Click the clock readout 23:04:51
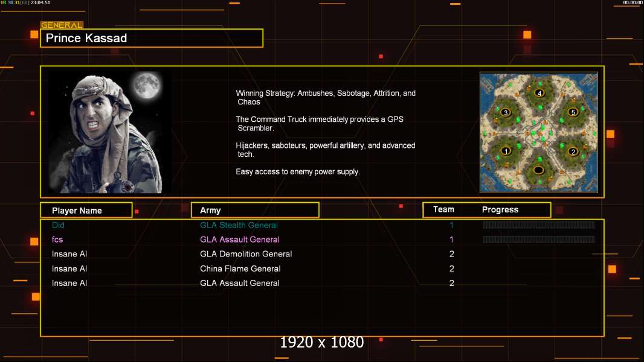Screen dimensions: 644x362 pos(40,2)
